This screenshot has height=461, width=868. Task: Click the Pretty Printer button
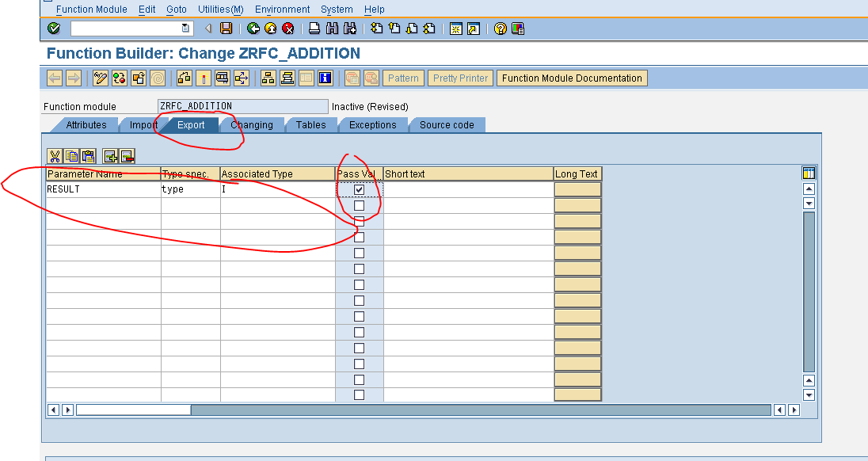pos(461,78)
